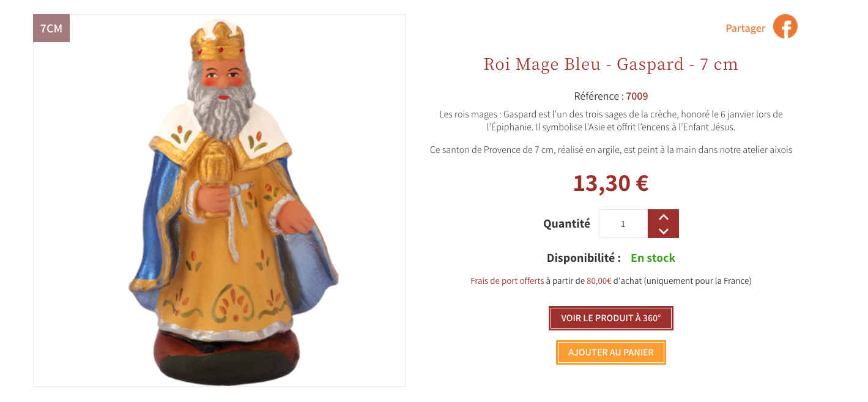Image resolution: width=868 pixels, height=402 pixels.
Task: Select the 7CM size badge on image
Action: click(x=51, y=28)
